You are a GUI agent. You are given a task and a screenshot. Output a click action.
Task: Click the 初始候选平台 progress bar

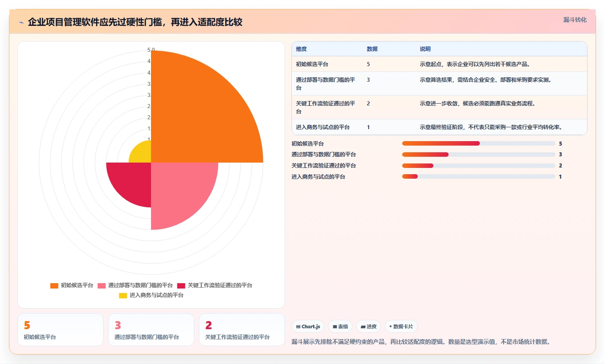pos(479,143)
